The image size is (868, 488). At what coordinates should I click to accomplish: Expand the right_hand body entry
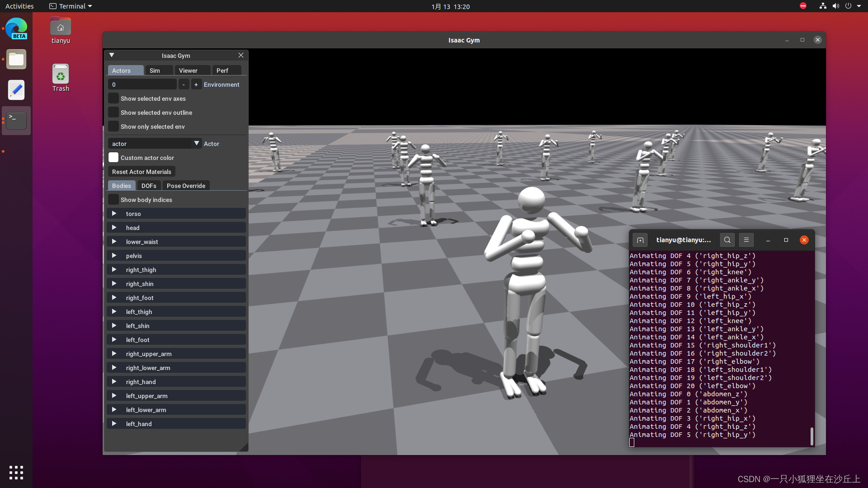click(114, 382)
